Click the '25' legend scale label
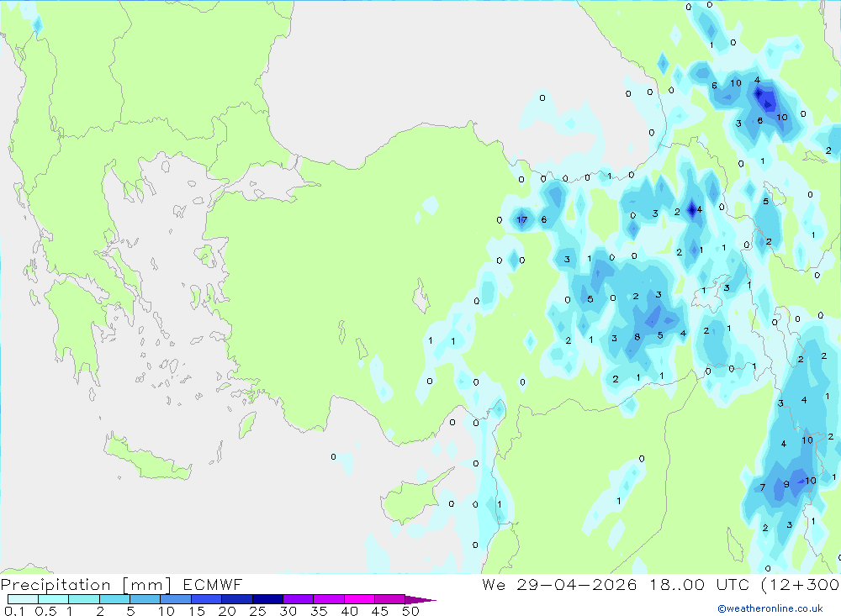The width and height of the screenshot is (841, 616). coord(258,611)
